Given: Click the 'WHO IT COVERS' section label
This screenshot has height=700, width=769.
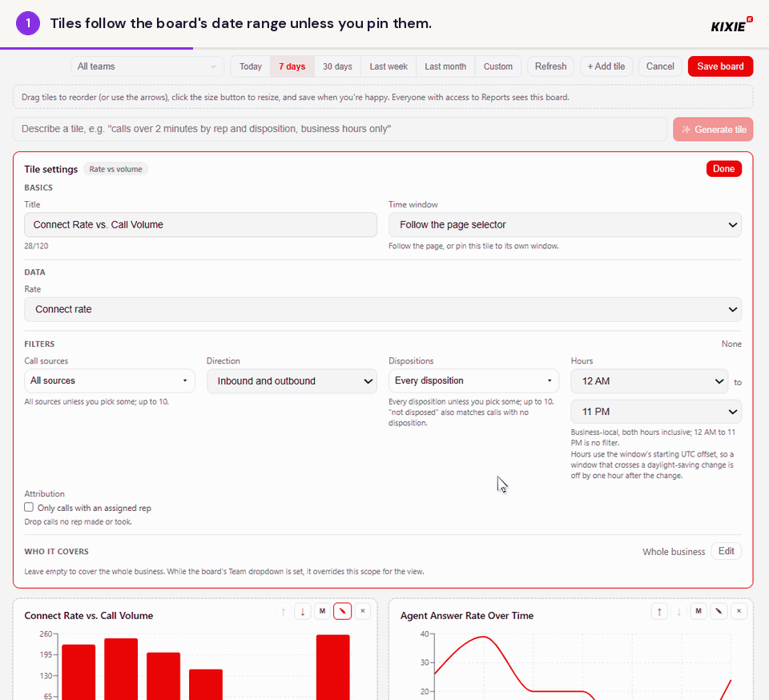Looking at the screenshot, I should coord(56,552).
